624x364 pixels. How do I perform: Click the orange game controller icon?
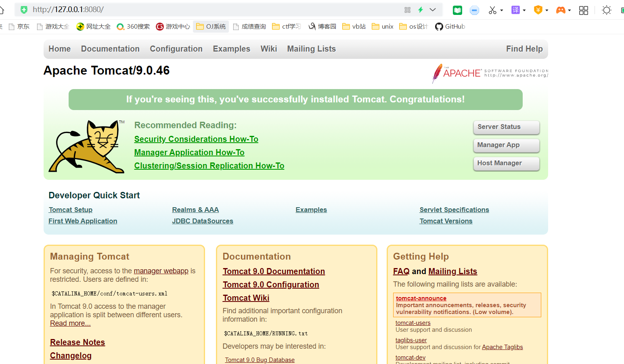[x=561, y=10]
